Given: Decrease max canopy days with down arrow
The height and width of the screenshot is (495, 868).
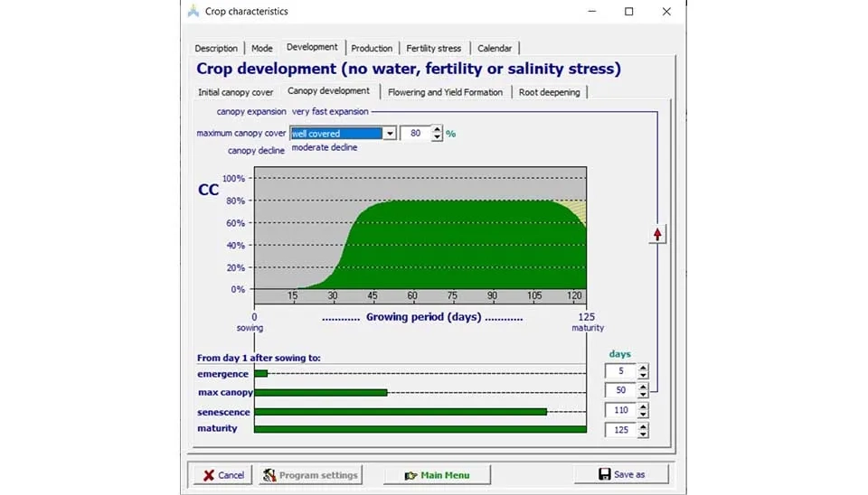Looking at the screenshot, I should (x=643, y=395).
